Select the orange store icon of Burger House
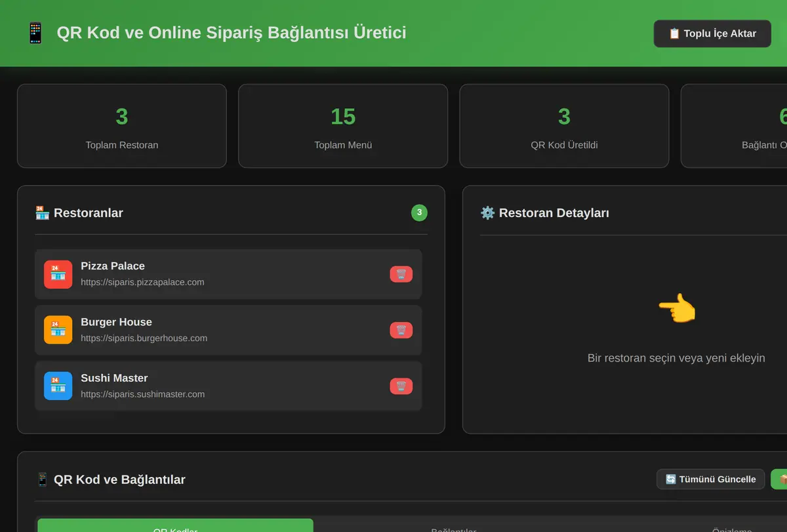The width and height of the screenshot is (787, 532). click(x=58, y=330)
